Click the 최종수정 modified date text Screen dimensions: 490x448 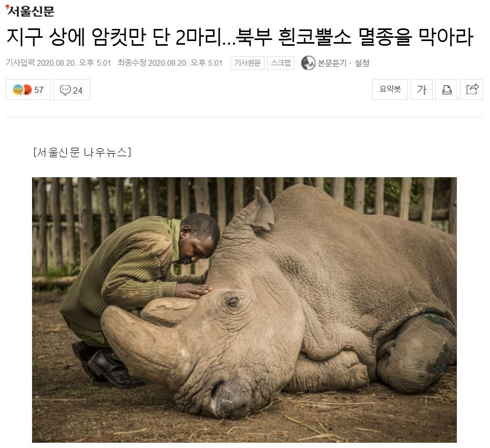[x=170, y=63]
